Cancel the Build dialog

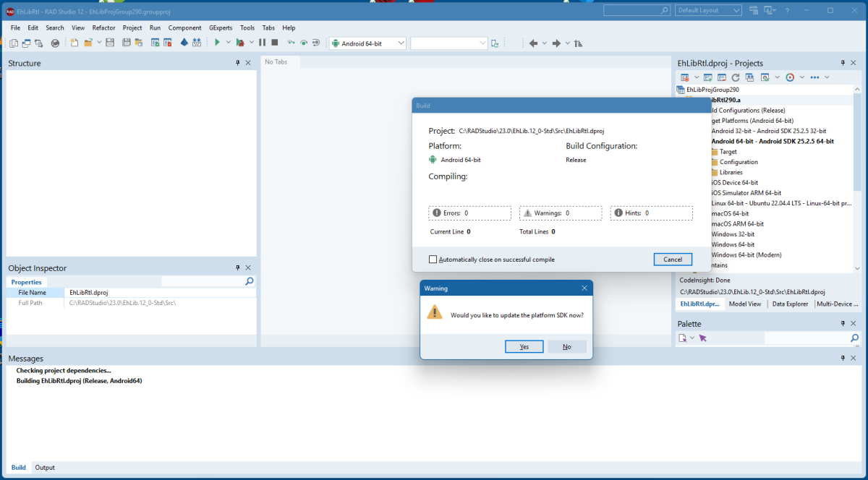click(x=673, y=260)
